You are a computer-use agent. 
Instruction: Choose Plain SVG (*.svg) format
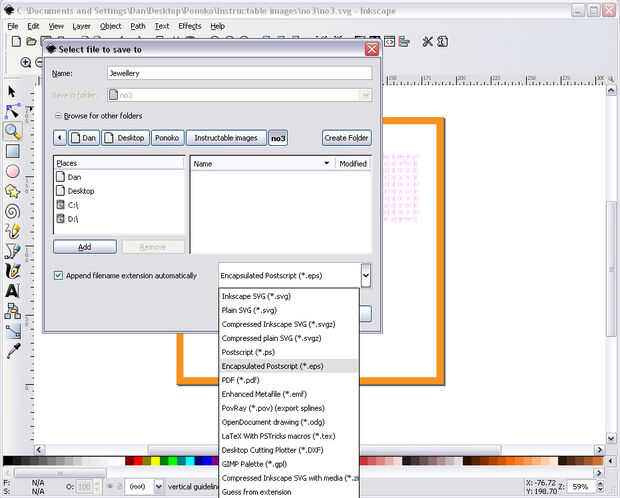point(289,310)
